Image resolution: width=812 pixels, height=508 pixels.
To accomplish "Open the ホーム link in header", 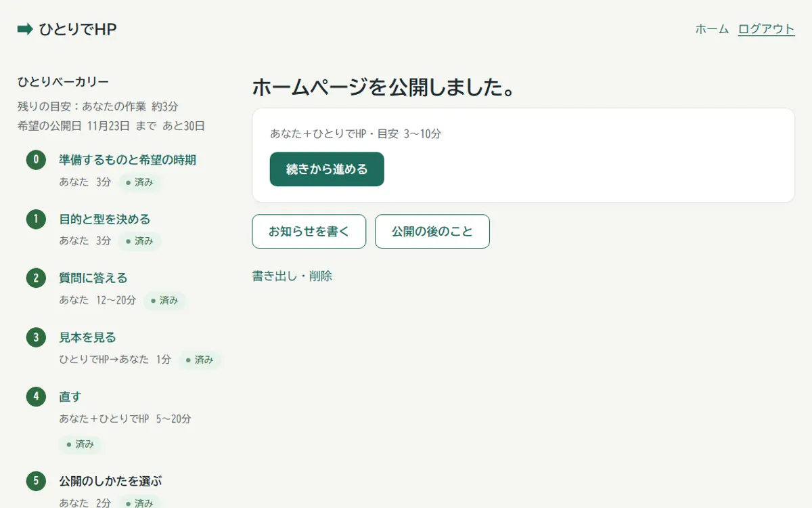I will pyautogui.click(x=712, y=29).
